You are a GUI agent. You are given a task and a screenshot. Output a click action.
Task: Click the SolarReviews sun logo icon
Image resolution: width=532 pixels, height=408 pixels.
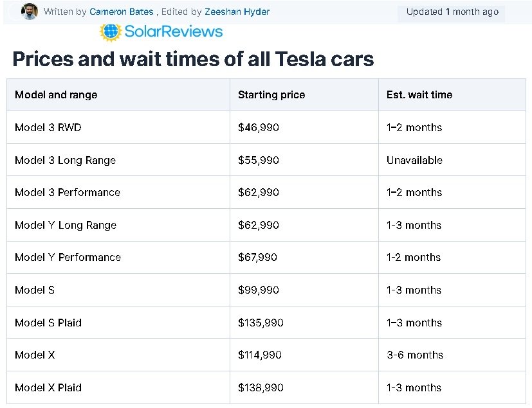[x=111, y=32]
